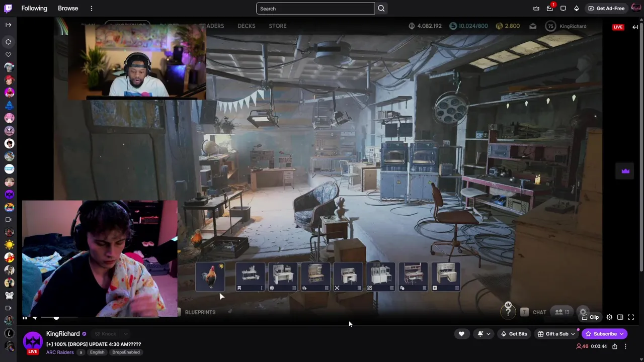Viewport: 644px width, 362px height.
Task: Open the Subscribe dropdown button
Action: coord(605,334)
